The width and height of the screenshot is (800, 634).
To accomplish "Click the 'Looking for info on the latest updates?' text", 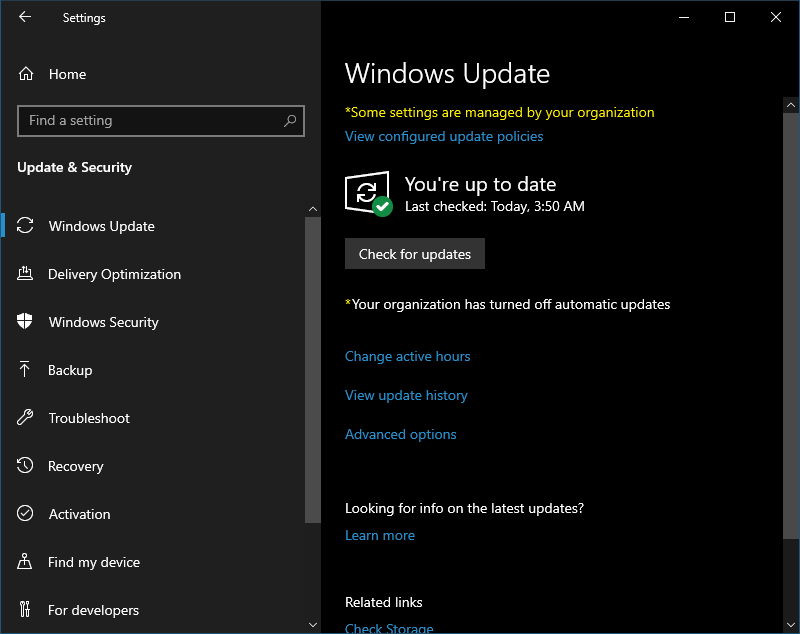I will (464, 508).
